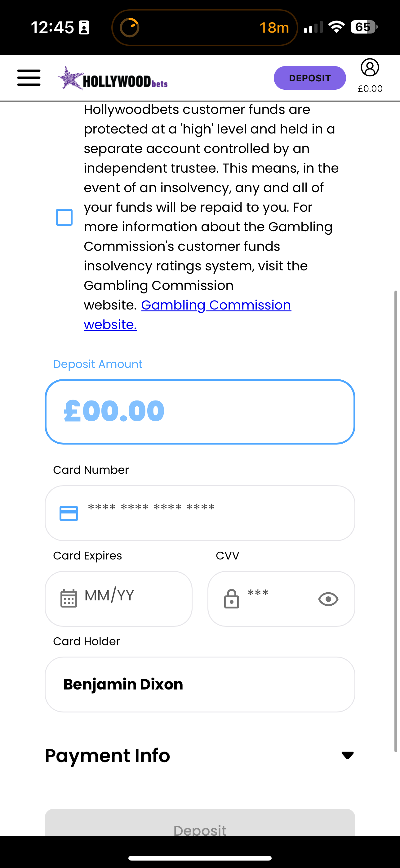Viewport: 400px width, 868px height.
Task: Tap the credit card icon
Action: tap(69, 513)
